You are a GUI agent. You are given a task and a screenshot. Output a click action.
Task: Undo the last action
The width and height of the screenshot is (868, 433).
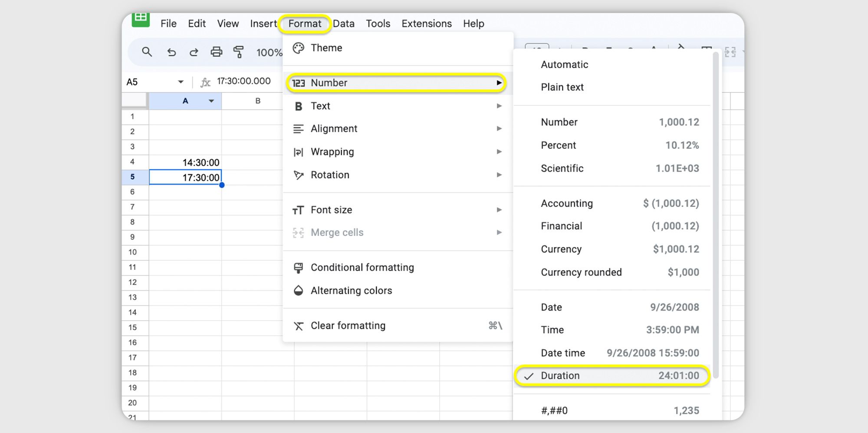[x=171, y=52]
